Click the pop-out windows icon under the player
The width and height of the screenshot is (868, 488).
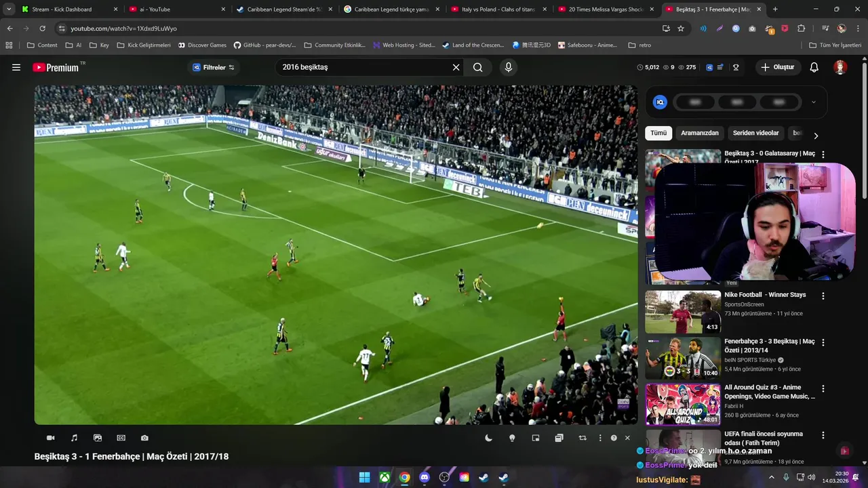(x=559, y=438)
